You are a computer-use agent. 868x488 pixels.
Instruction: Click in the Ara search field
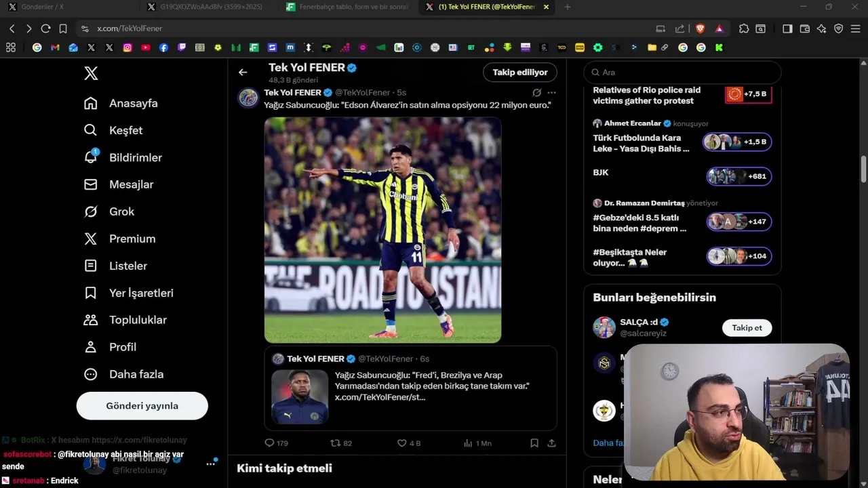[682, 73]
